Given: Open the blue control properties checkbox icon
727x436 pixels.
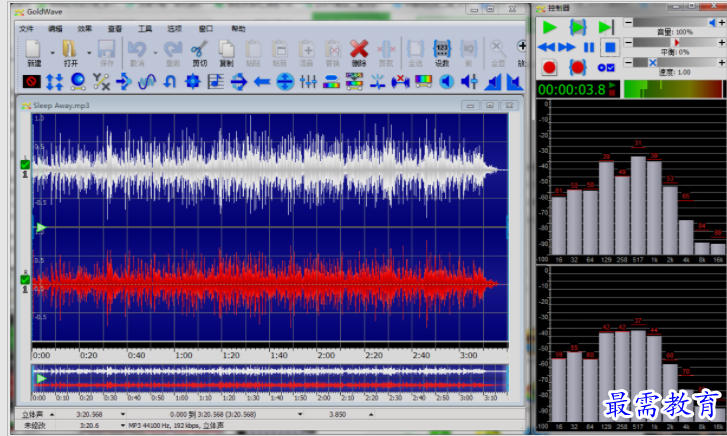Looking at the screenshot, I should (x=606, y=68).
